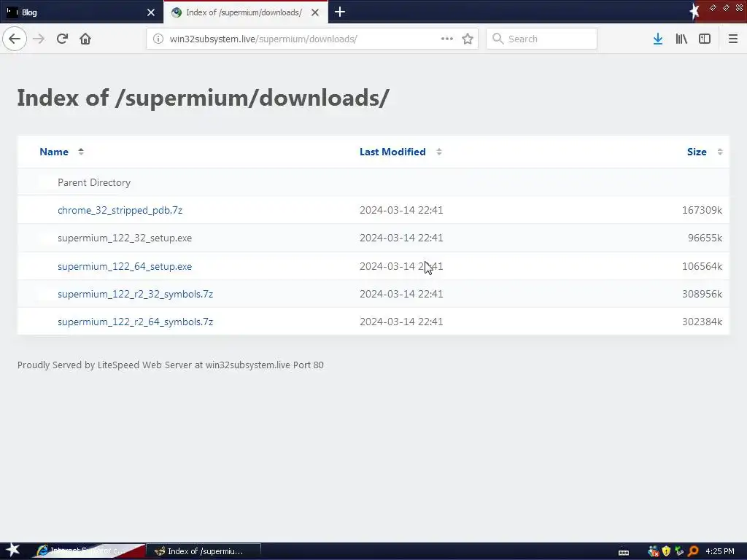Viewport: 747px width, 560px height.
Task: Toggle sort arrows next to Size
Action: point(720,152)
